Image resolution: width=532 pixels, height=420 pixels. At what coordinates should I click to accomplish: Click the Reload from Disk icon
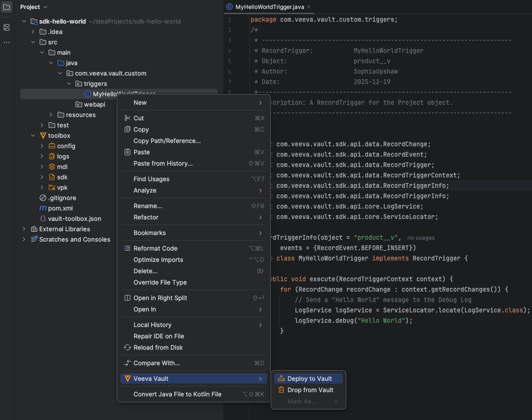(127, 347)
